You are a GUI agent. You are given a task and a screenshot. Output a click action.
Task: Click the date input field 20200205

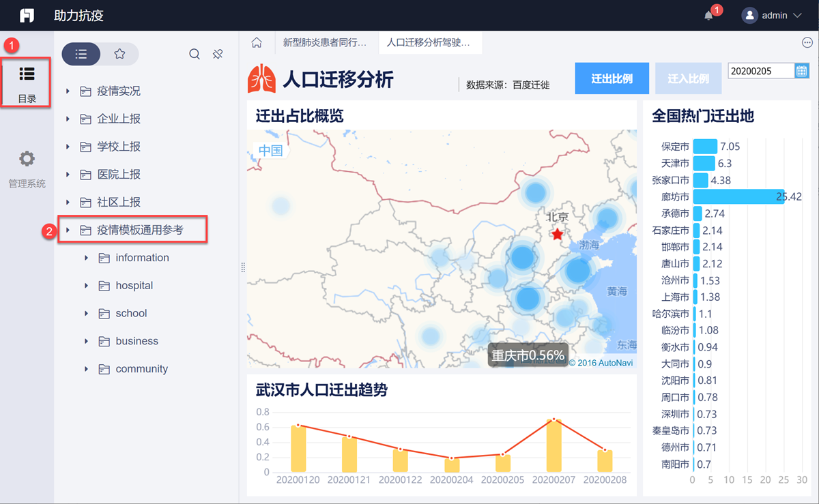[760, 71]
